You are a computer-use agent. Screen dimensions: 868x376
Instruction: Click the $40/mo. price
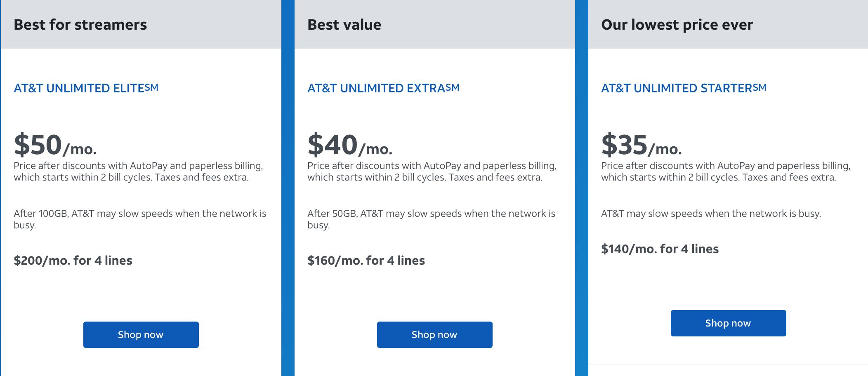tap(349, 145)
